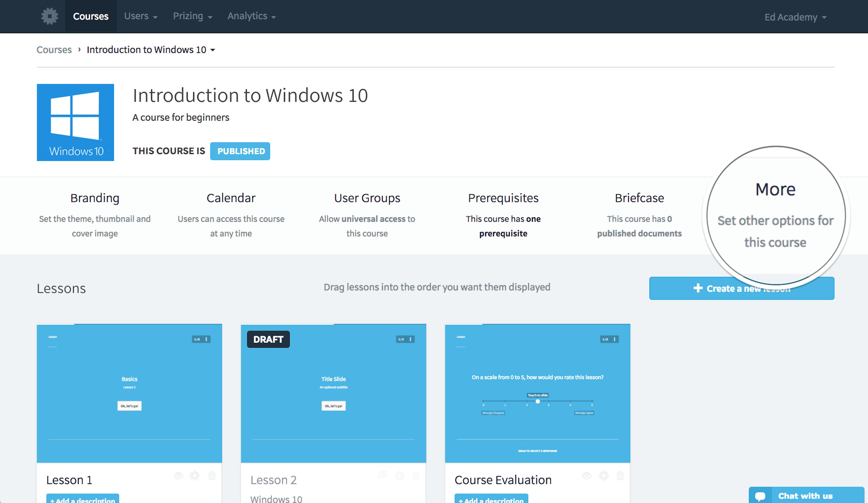
Task: Expand the Users dropdown menu
Action: click(x=141, y=16)
